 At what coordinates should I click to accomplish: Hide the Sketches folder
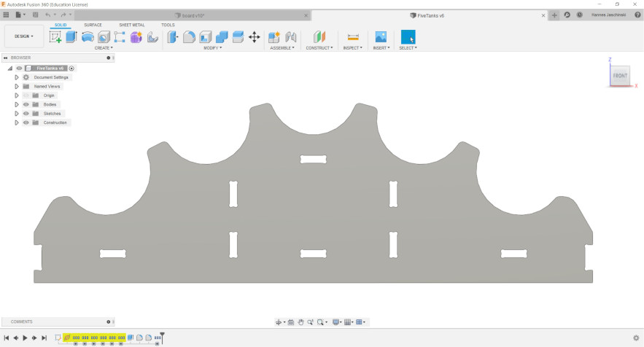26,113
